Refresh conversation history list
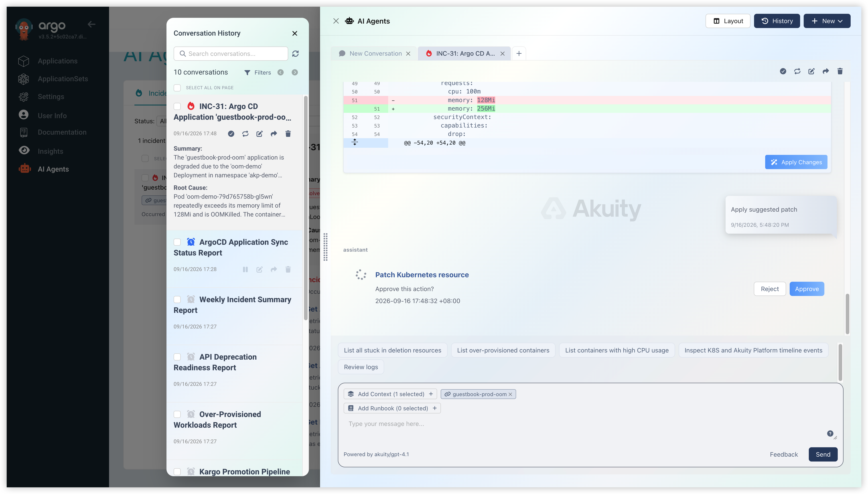Screen dimensions: 868x494 coord(295,54)
